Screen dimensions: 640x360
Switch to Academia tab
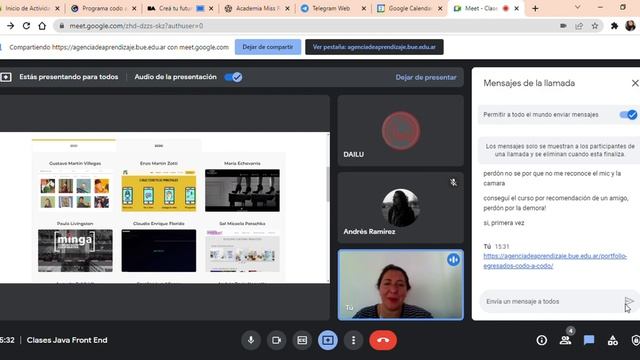[x=257, y=8]
